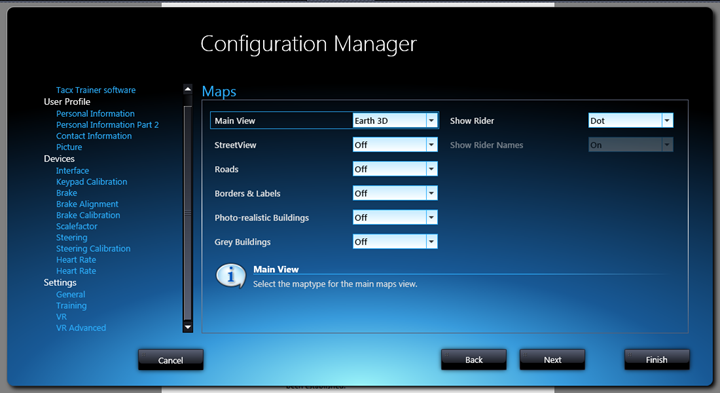Open the Borders & Labels dropdown
This screenshot has height=393, width=720.
pyautogui.click(x=395, y=193)
